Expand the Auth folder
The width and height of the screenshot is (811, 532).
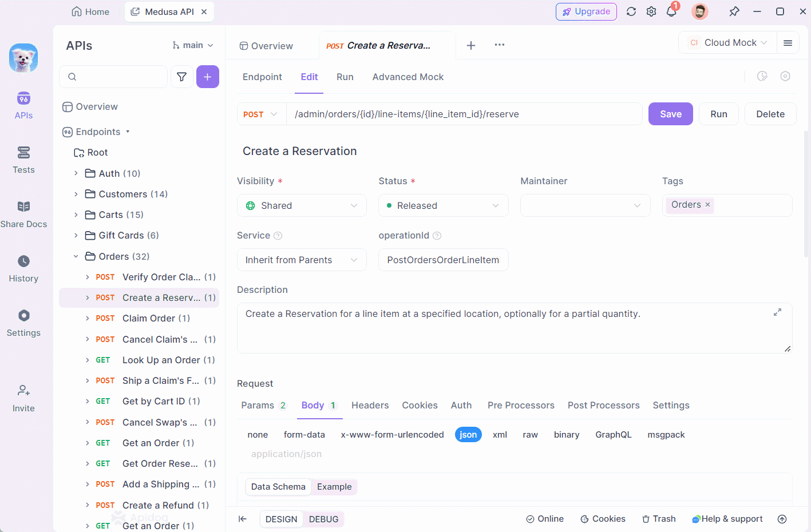76,173
